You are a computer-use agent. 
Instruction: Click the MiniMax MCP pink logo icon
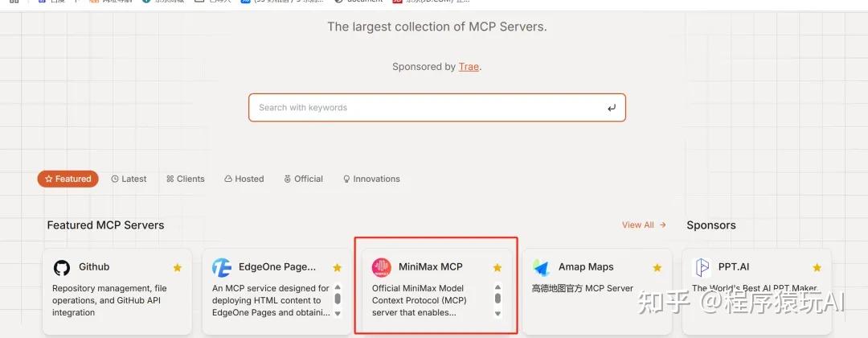(382, 268)
